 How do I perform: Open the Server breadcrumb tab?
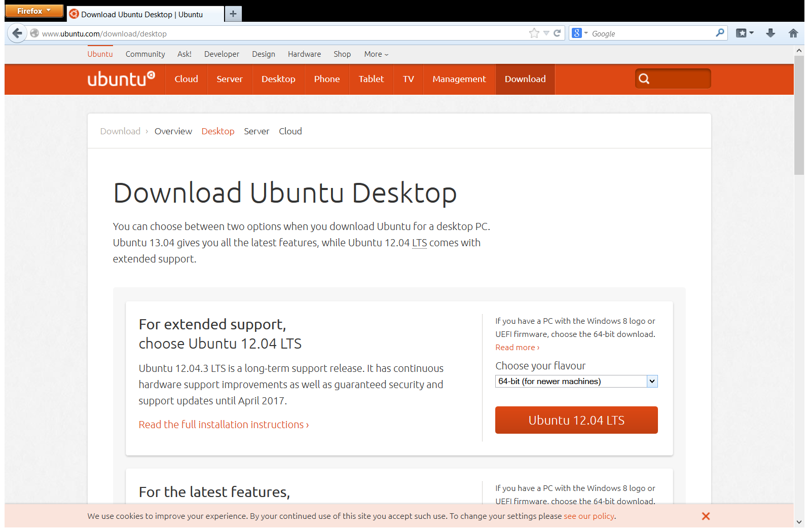tap(256, 131)
